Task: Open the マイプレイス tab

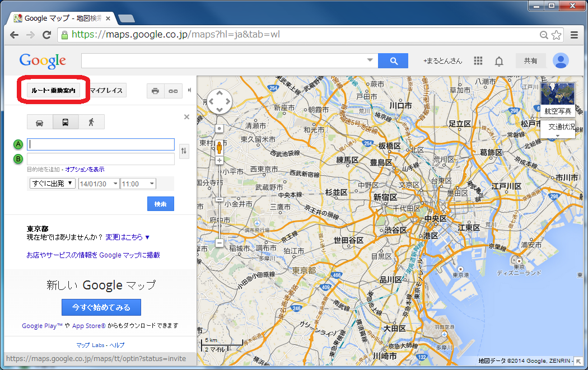Action: tap(106, 90)
